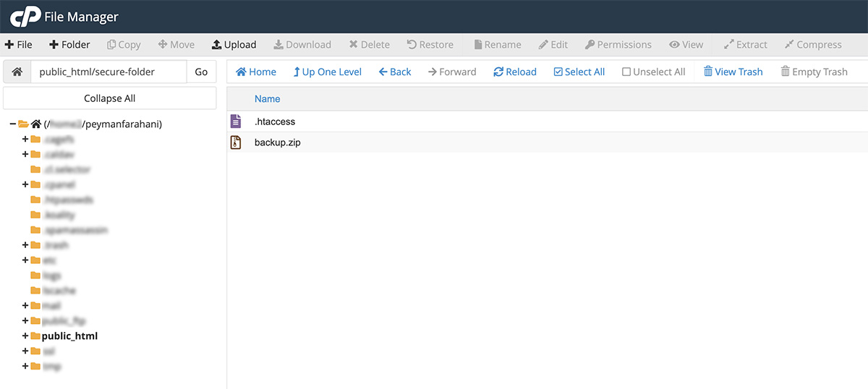Click the home icon beside path field
868x389 pixels.
[17, 72]
